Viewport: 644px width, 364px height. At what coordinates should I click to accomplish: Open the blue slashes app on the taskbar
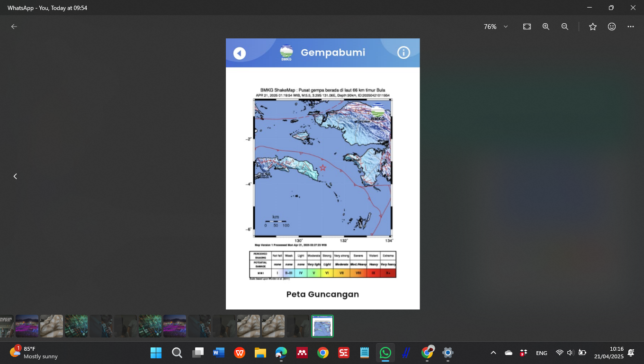pos(406,353)
